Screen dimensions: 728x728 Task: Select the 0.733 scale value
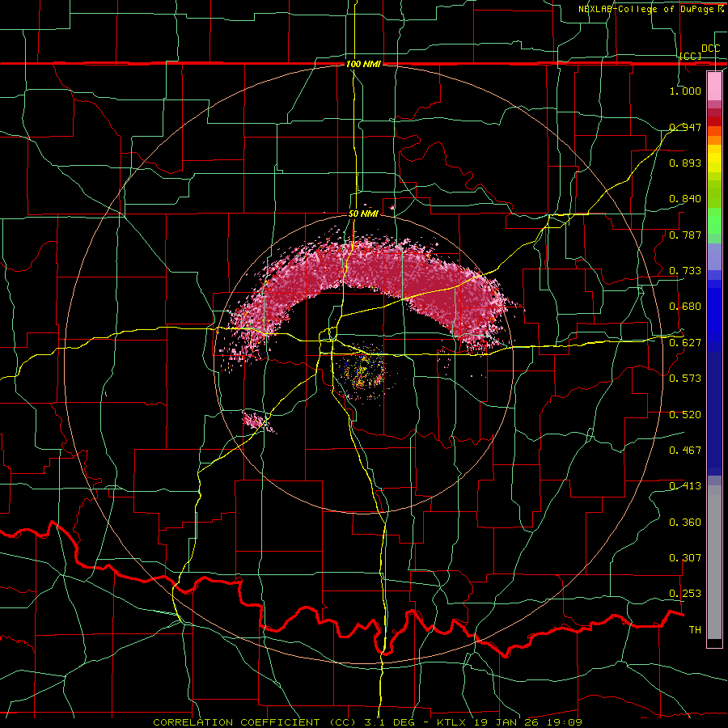click(685, 271)
